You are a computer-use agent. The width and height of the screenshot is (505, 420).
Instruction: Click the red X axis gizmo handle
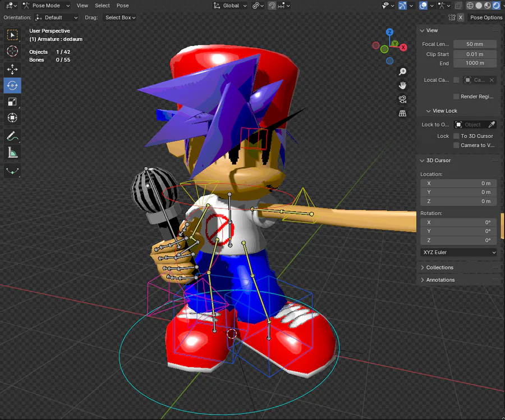(x=403, y=47)
